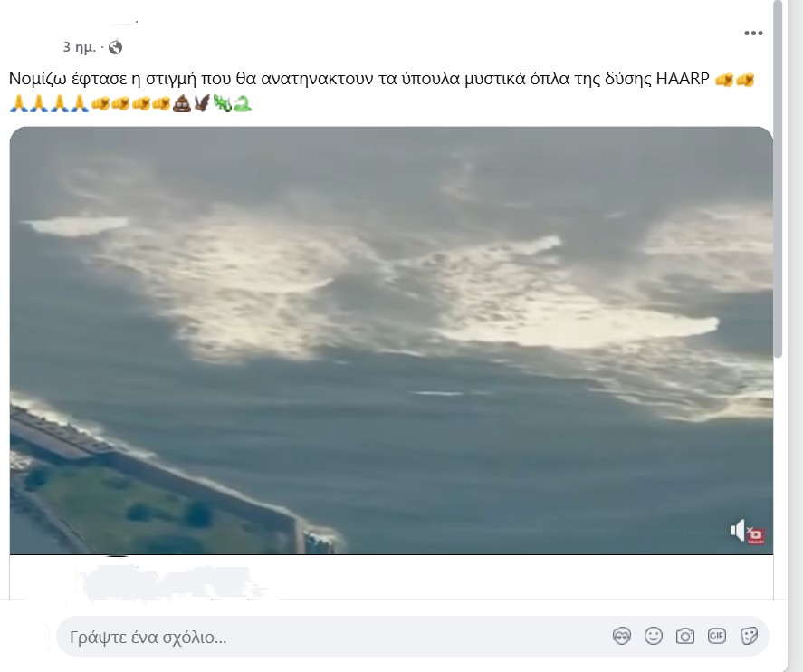Click the word HAARP in the post text
This screenshot has width=803, height=672.
(683, 79)
